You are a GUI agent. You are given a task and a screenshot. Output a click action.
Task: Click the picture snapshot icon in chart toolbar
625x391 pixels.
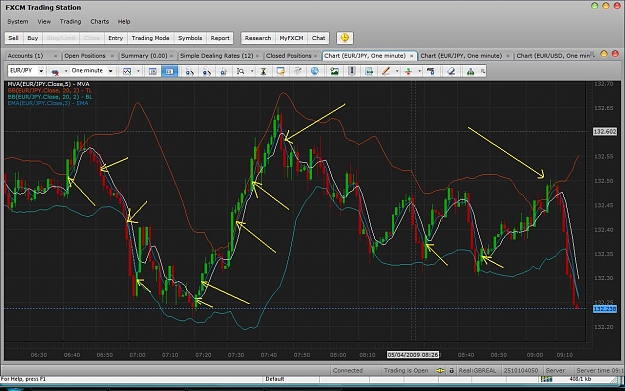point(334,71)
